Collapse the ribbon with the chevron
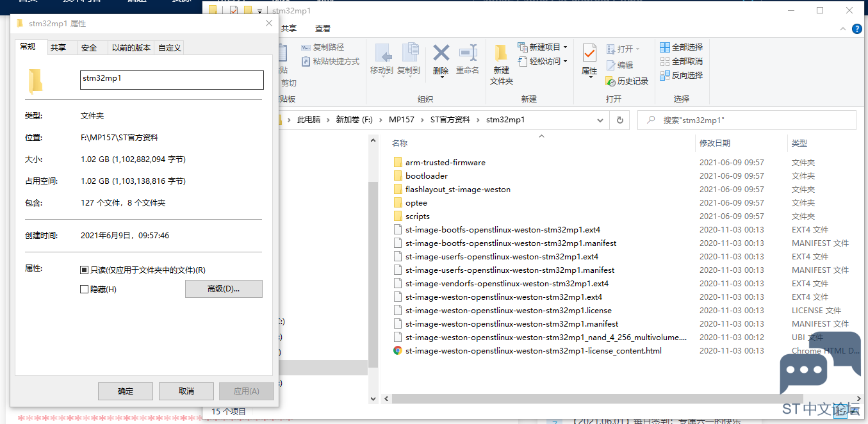The height and width of the screenshot is (424, 868). coord(843,29)
